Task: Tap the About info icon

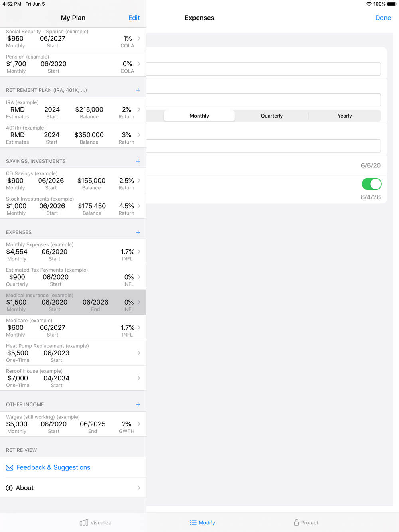Action: click(x=9, y=488)
